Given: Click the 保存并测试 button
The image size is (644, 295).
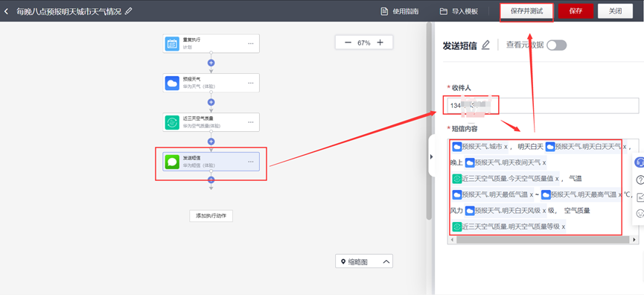Looking at the screenshot, I should (526, 11).
